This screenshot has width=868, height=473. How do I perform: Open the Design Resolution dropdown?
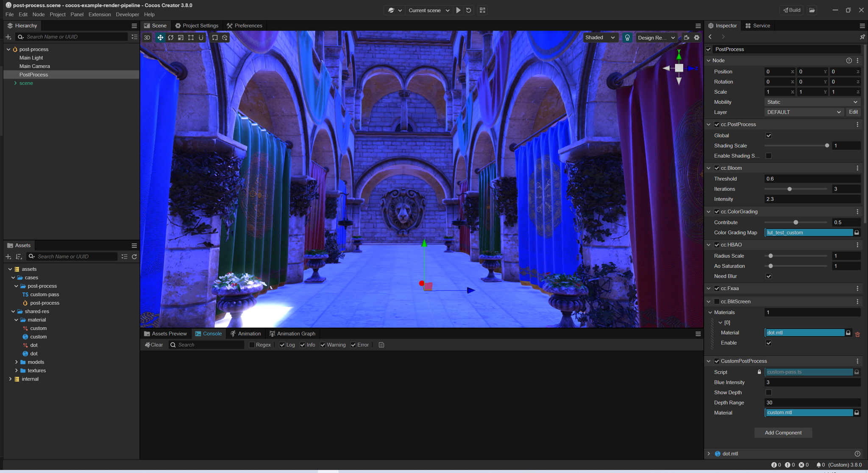click(656, 38)
